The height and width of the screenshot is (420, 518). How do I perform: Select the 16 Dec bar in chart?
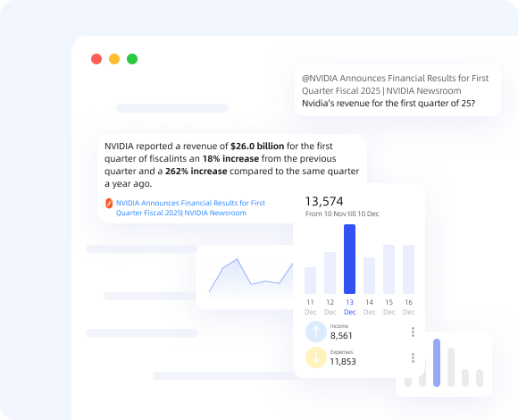click(409, 269)
